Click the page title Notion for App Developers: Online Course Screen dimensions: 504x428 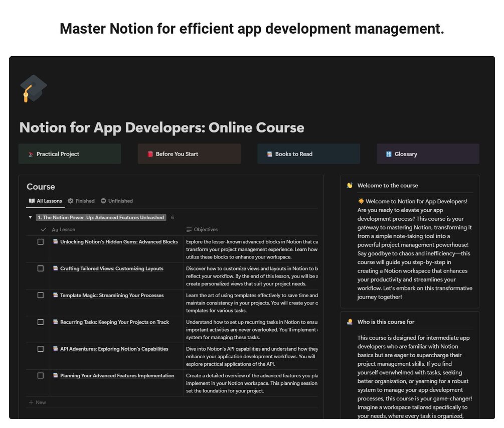(x=161, y=127)
